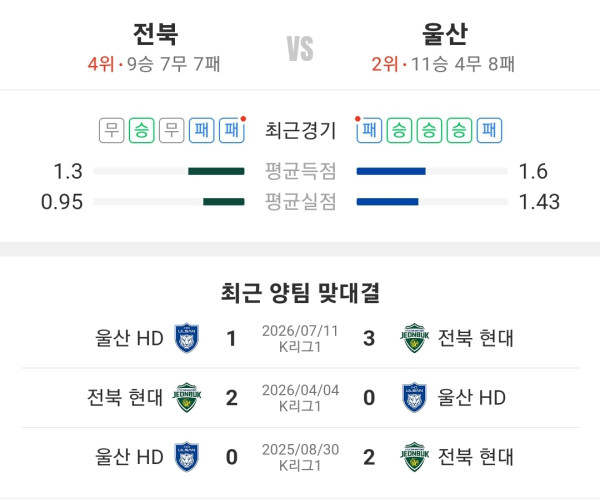
Task: Open the 2025/08/30 K리그1 match details
Action: click(300, 457)
